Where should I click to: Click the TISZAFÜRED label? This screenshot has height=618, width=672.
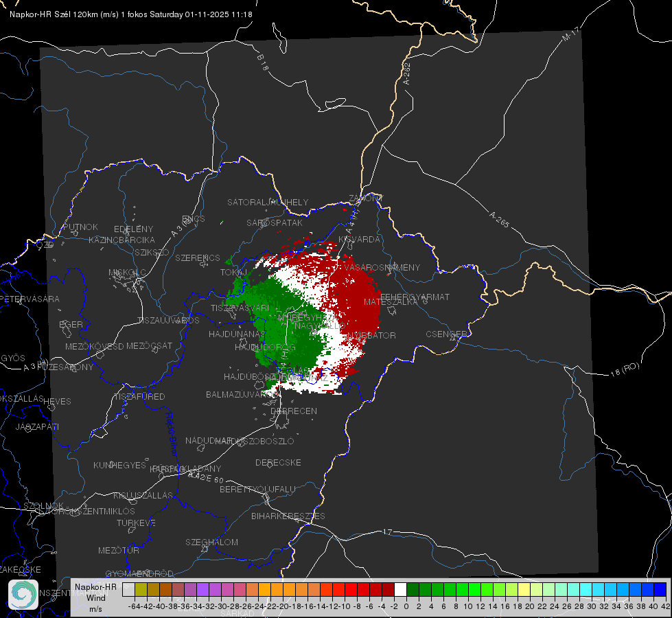[x=139, y=396]
